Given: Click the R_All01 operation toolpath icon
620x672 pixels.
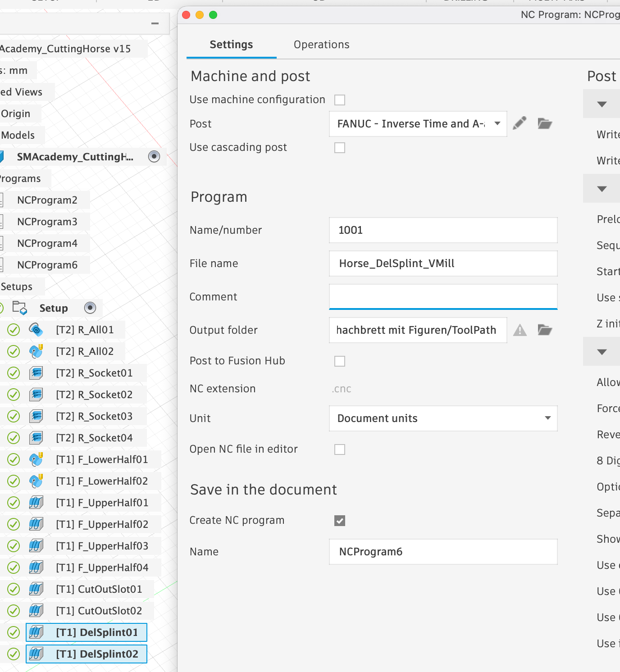Looking at the screenshot, I should click(x=36, y=330).
